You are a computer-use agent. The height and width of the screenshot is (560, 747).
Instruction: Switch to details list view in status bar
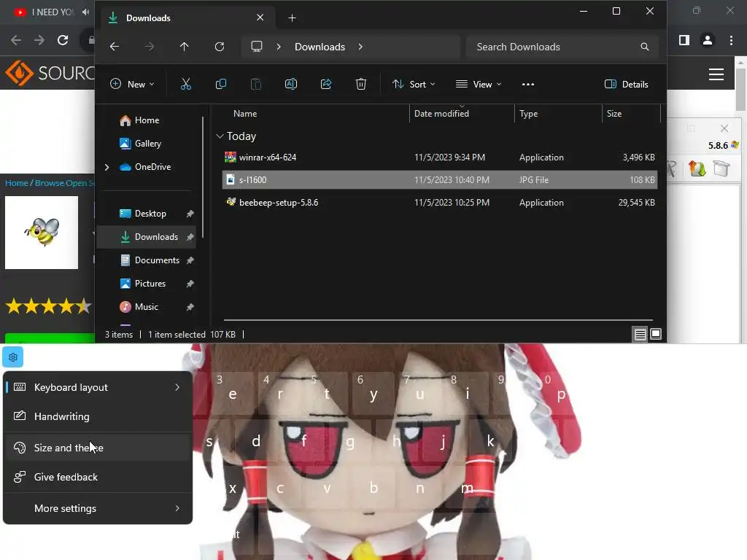(x=640, y=334)
